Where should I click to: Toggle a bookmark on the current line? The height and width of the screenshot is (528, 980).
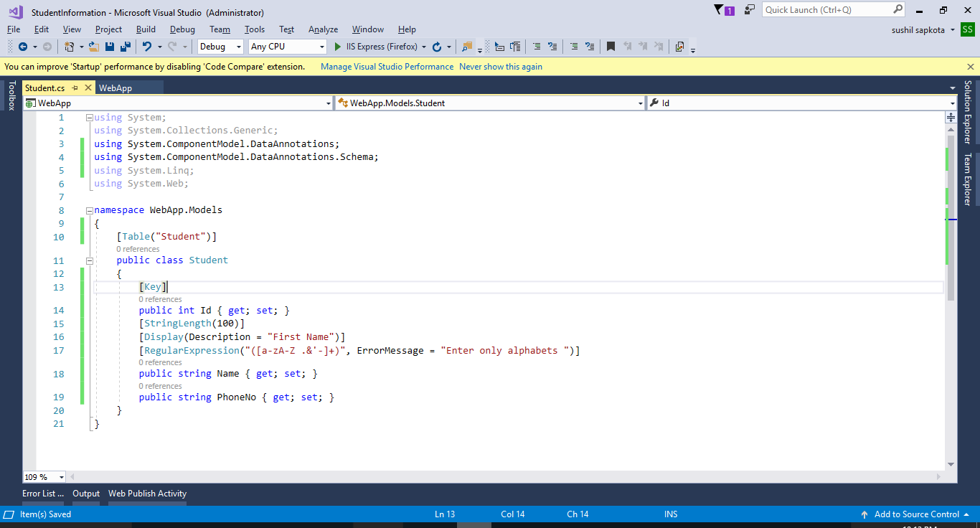click(611, 46)
